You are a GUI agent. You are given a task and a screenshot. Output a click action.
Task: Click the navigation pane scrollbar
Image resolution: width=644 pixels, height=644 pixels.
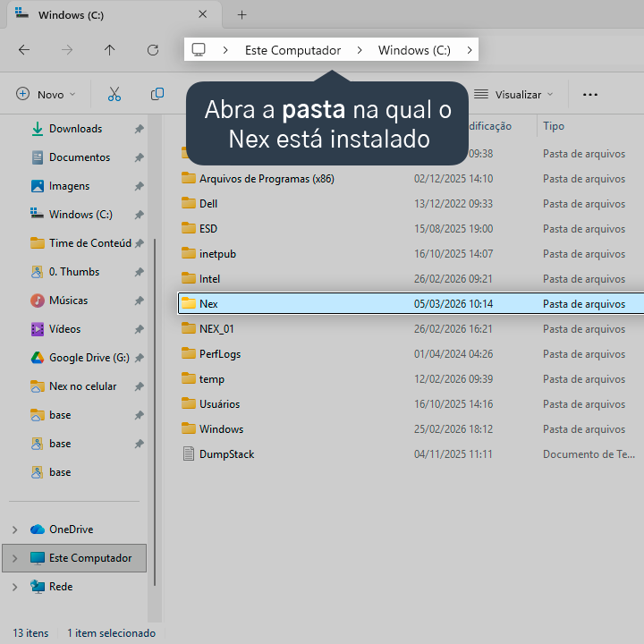[x=155, y=411]
